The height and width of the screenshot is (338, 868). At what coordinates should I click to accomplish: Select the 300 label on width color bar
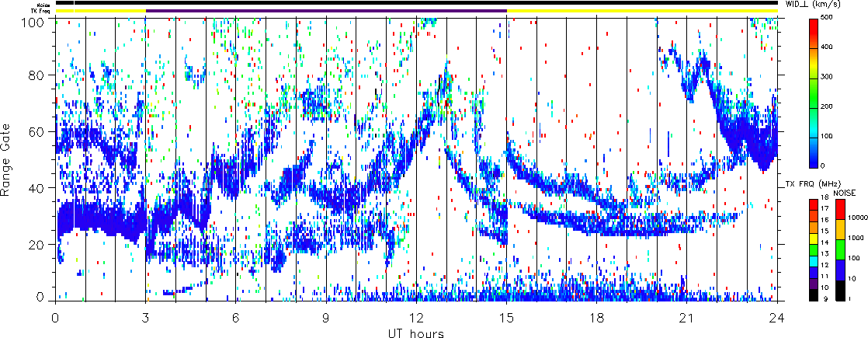coord(828,77)
